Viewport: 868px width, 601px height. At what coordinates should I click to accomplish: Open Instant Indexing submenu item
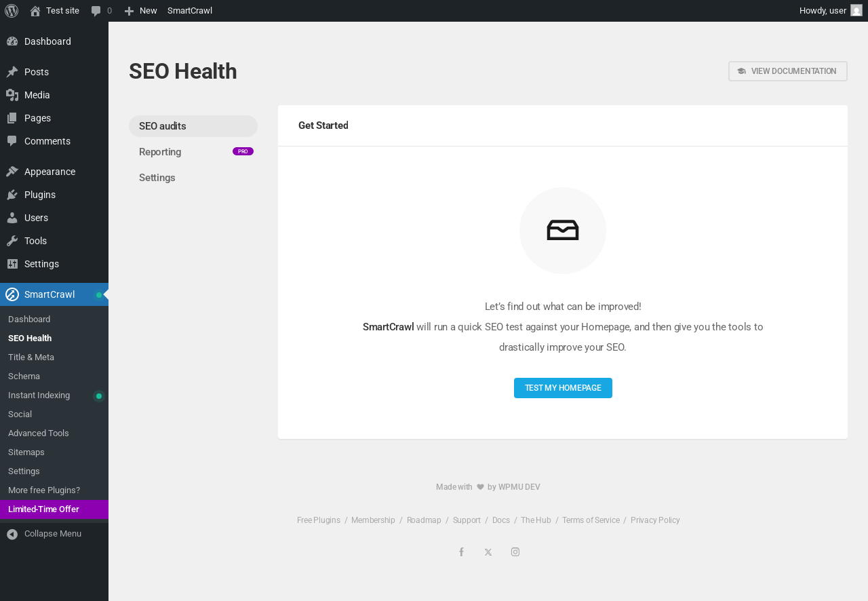click(x=54, y=395)
